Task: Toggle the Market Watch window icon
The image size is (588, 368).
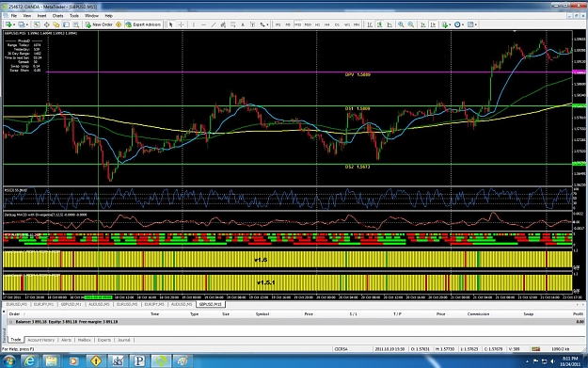Action: point(37,24)
